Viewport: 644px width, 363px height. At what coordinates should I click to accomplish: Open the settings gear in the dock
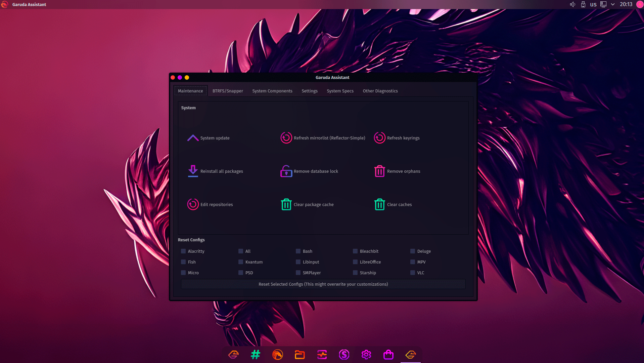click(x=366, y=354)
